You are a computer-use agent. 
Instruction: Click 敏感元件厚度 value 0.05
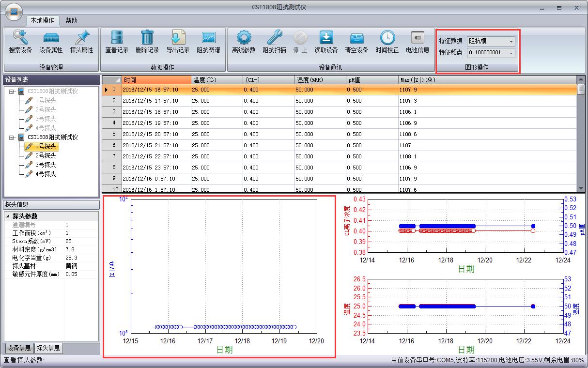coord(81,274)
